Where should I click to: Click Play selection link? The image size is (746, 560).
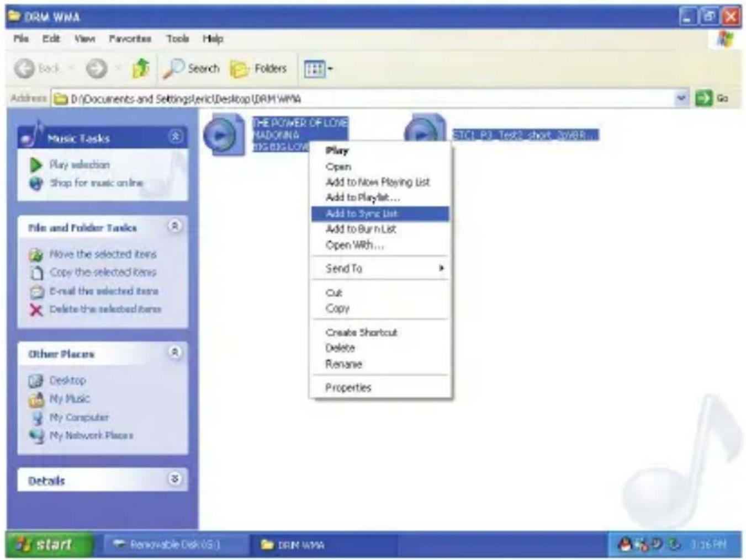point(80,164)
